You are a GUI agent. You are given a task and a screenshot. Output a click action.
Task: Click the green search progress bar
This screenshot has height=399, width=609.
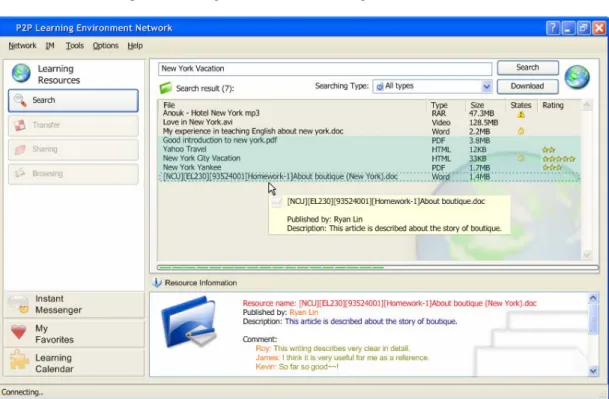tap(378, 268)
